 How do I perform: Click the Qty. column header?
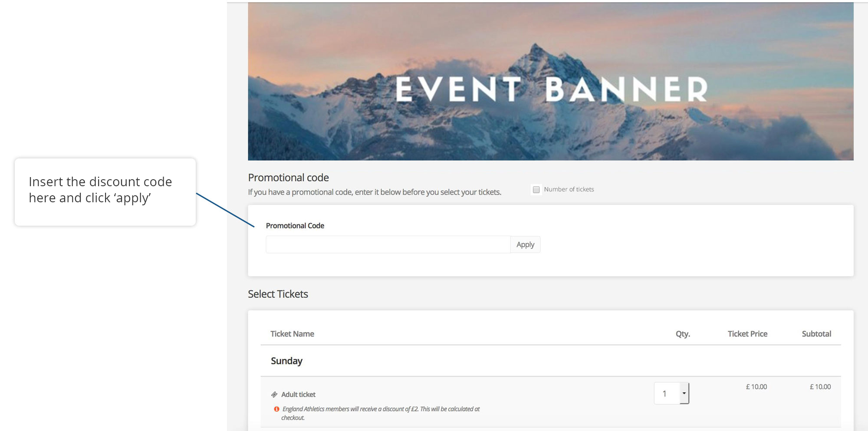[682, 334]
